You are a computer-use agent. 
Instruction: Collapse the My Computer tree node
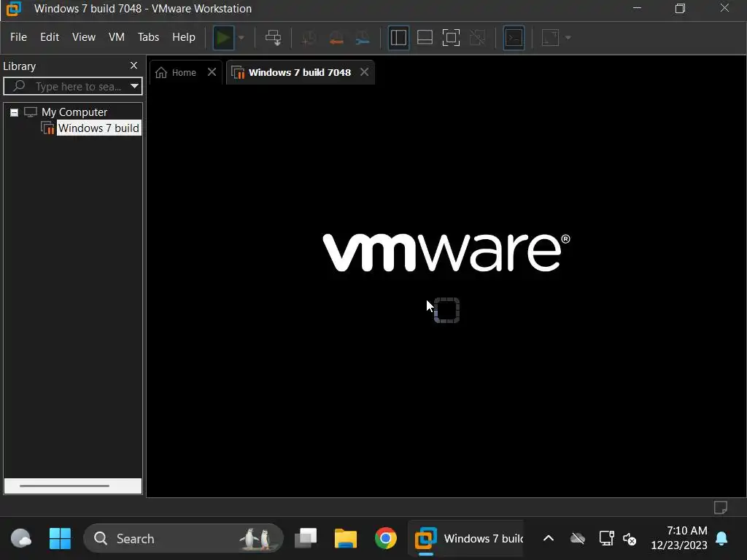(x=15, y=112)
